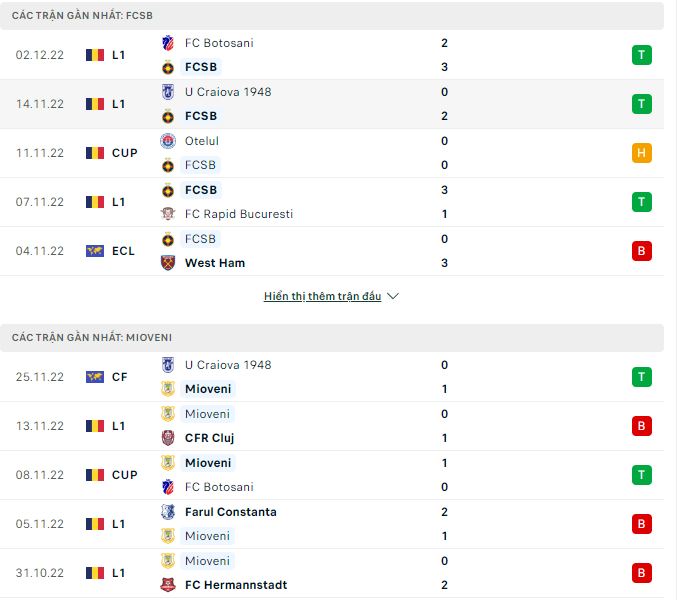Open the U Craiova 1948 team link on 14.11.22
The width and height of the screenshot is (677, 600).
(x=228, y=92)
